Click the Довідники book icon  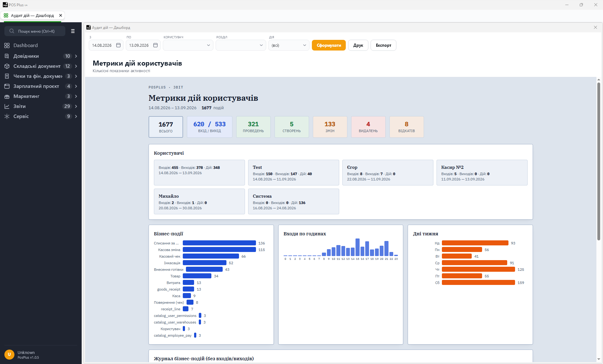pos(7,56)
